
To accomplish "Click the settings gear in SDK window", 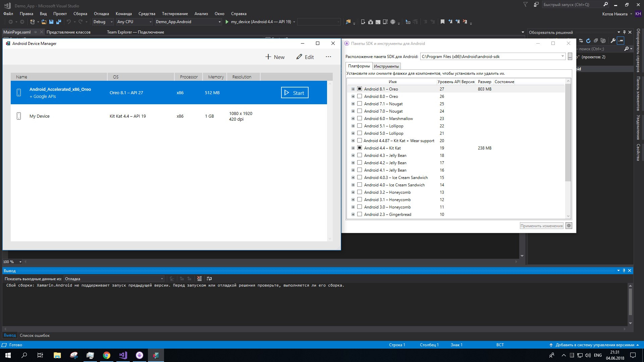I will [x=569, y=226].
